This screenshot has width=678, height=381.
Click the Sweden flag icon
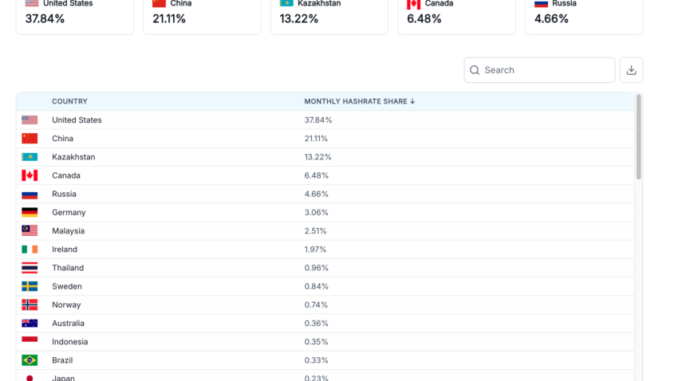(29, 286)
